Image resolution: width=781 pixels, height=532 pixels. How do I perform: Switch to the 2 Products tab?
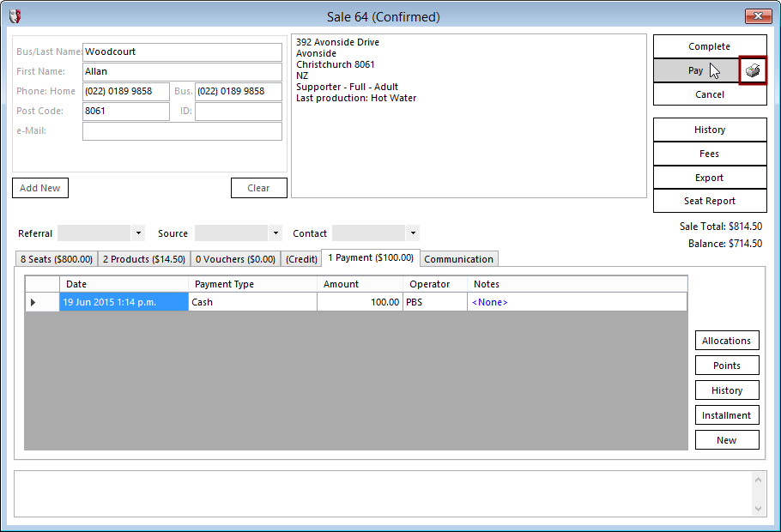pyautogui.click(x=144, y=259)
